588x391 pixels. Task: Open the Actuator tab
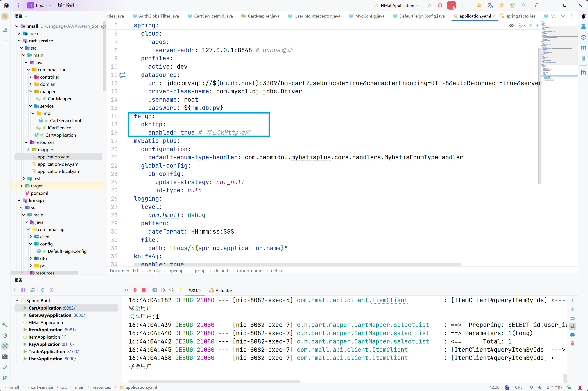tap(220, 291)
